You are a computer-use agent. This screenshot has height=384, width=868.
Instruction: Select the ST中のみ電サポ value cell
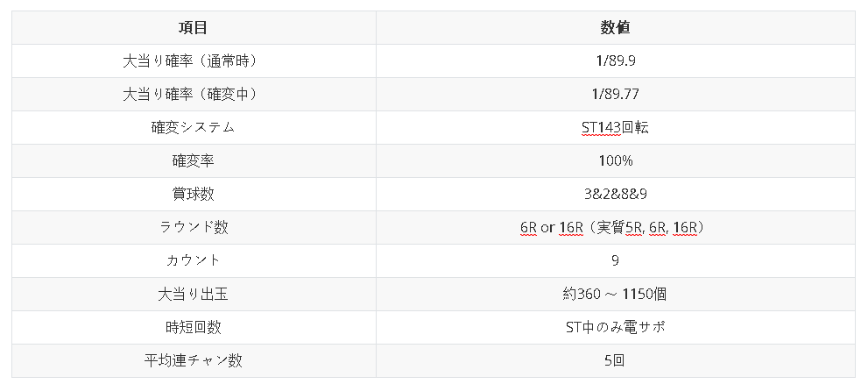click(x=615, y=328)
